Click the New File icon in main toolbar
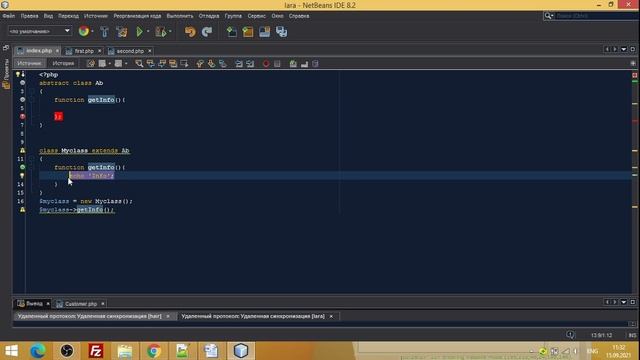 231,31
